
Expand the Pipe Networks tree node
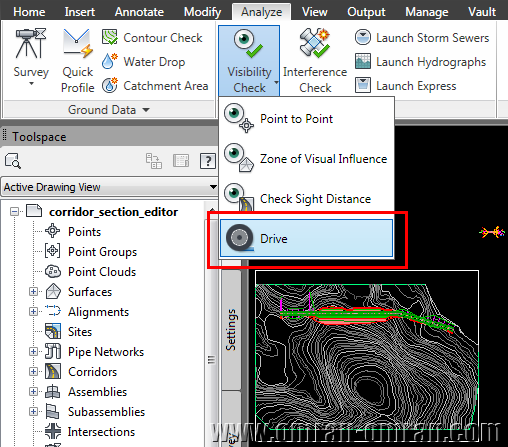point(33,352)
